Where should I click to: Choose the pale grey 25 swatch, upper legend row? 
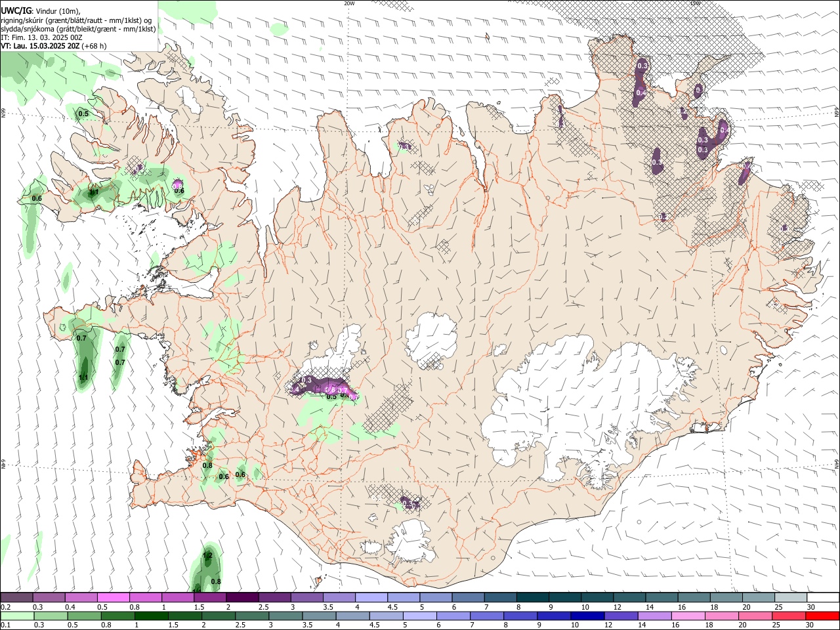791,597
